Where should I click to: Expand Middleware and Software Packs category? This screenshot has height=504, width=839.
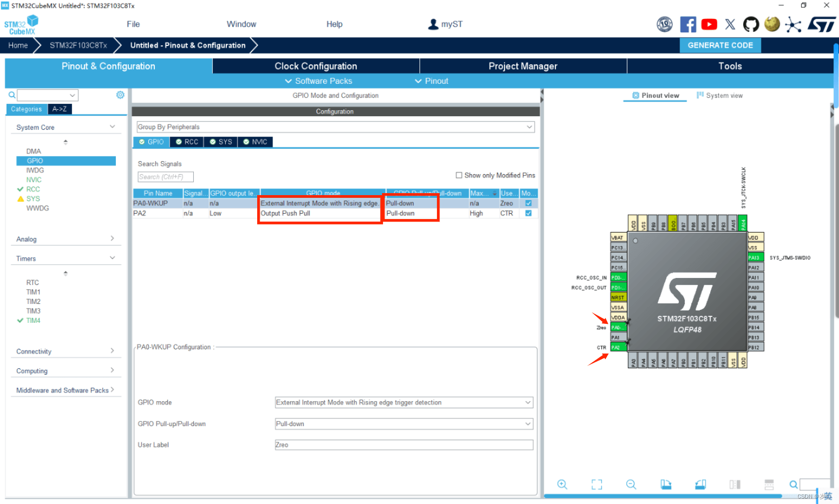(112, 390)
